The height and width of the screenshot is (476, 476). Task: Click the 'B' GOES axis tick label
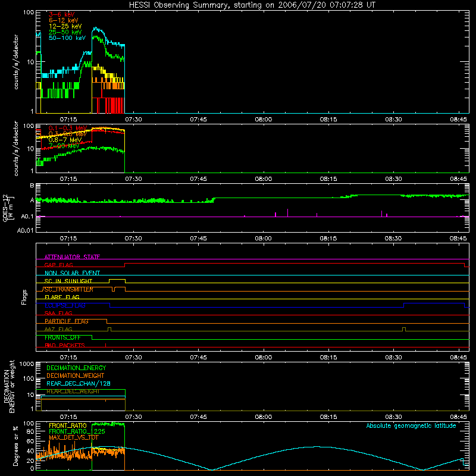[x=32, y=186]
